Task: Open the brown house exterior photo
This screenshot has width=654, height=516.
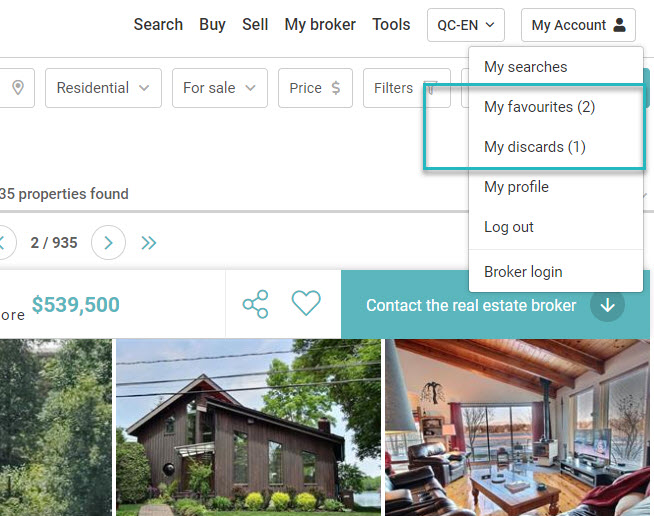Action: (x=248, y=428)
